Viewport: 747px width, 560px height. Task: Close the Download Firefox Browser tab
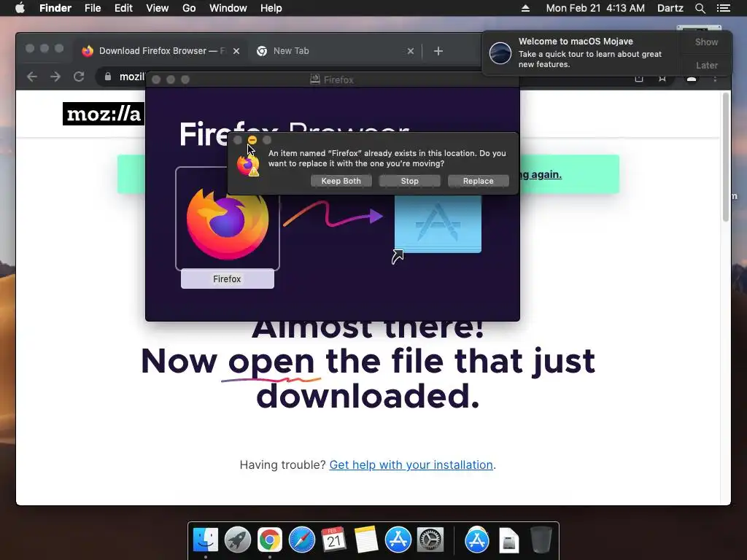coord(236,51)
